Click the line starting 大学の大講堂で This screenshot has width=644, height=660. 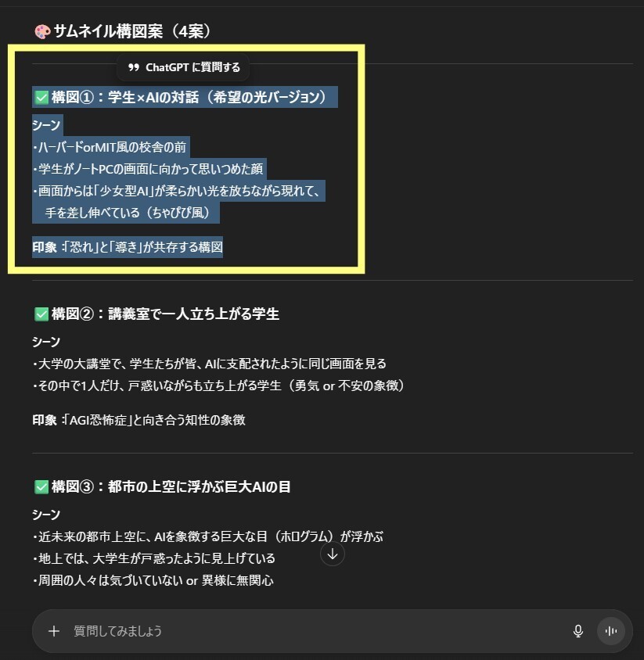(210, 364)
